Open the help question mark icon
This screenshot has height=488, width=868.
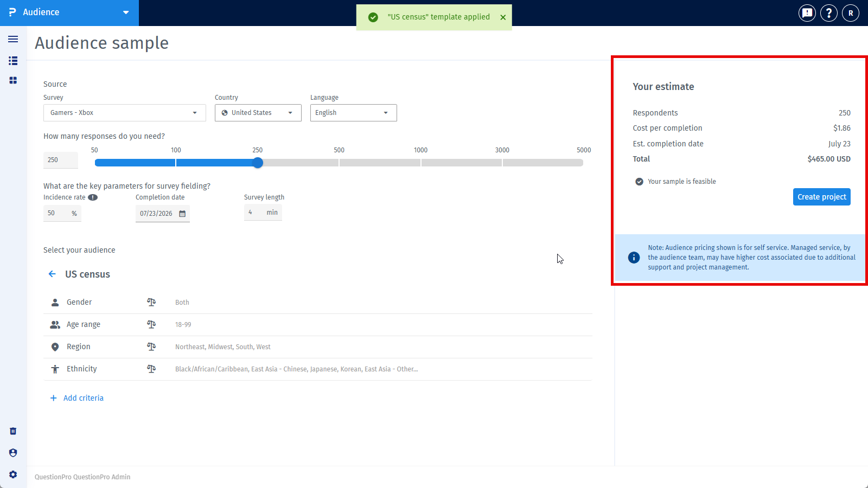click(829, 12)
